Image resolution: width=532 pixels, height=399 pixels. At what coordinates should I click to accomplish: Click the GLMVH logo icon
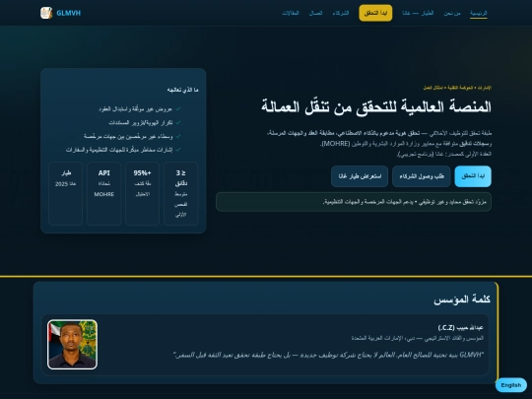click(46, 13)
